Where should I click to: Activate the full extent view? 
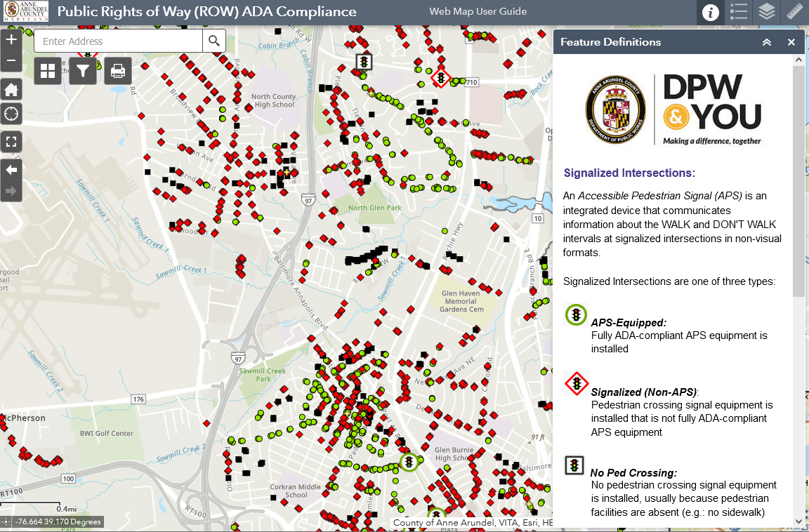point(11,141)
